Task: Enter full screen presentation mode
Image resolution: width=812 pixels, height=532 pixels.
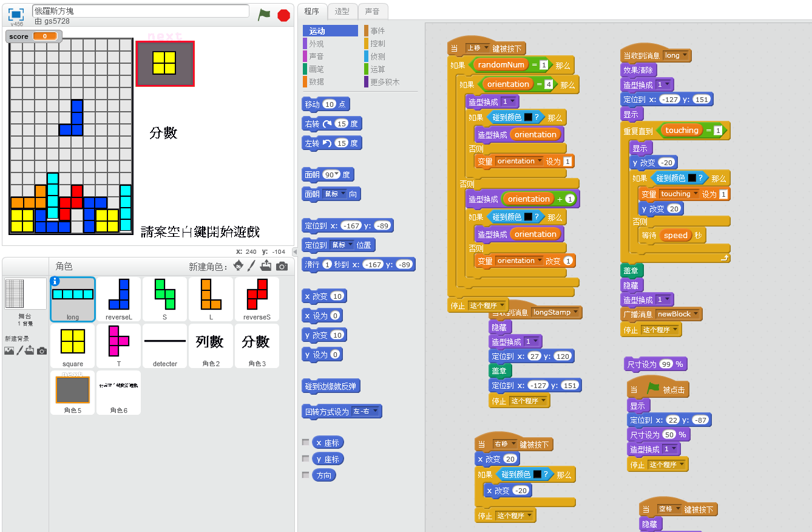Action: (16, 15)
